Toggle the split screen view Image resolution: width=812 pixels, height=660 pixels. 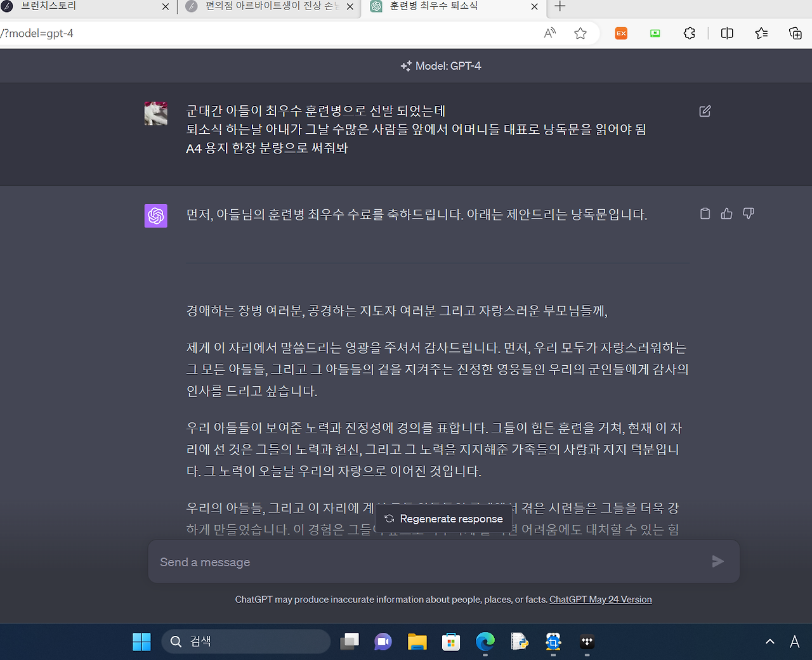point(728,33)
